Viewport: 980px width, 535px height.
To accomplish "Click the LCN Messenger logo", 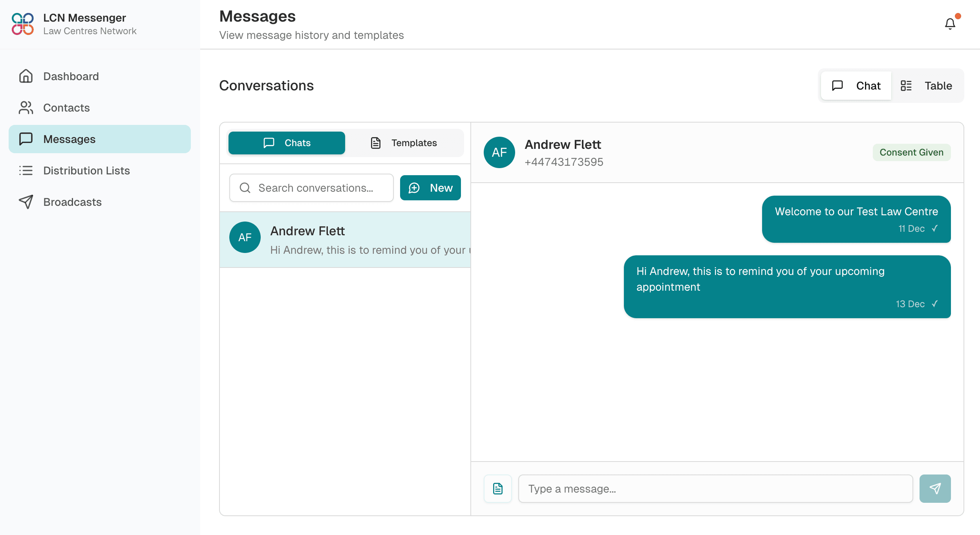I will pyautogui.click(x=23, y=24).
